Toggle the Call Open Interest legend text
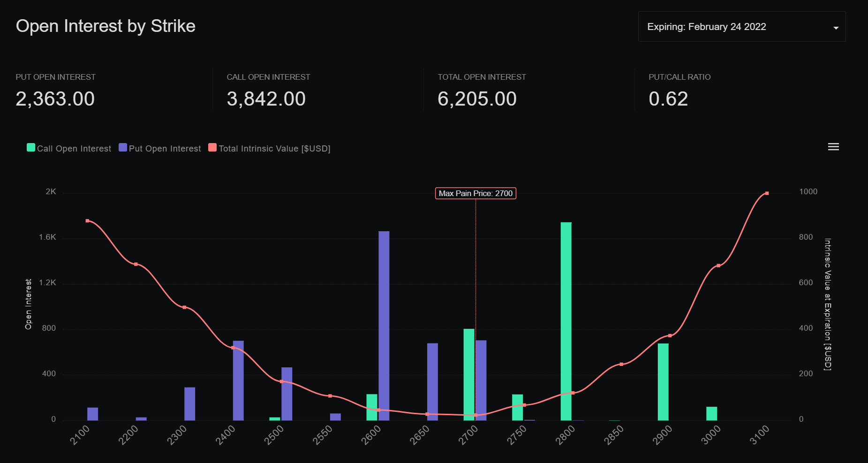 [74, 149]
